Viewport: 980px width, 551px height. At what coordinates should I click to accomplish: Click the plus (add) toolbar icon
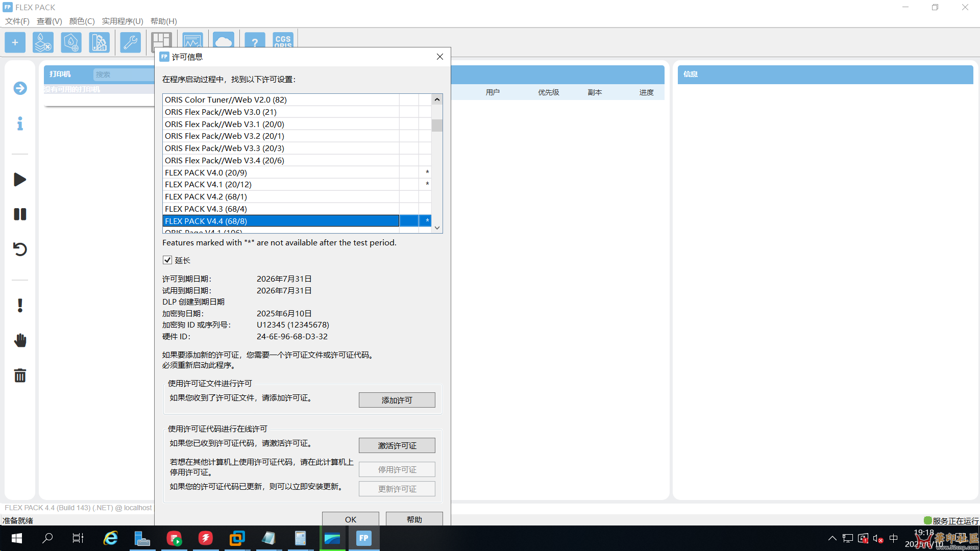(15, 42)
